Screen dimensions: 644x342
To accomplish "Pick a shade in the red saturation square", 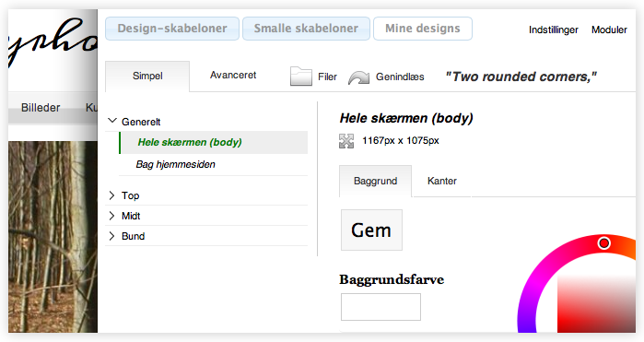I will [x=596, y=304].
